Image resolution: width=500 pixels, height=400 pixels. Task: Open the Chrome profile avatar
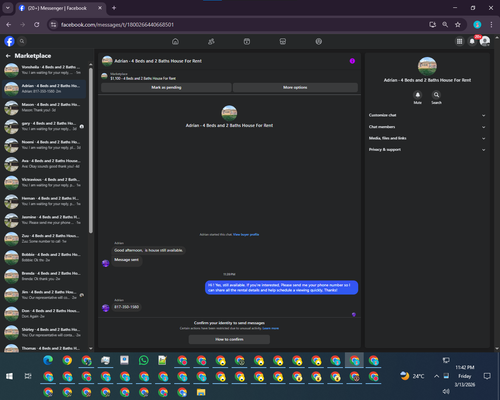(477, 25)
